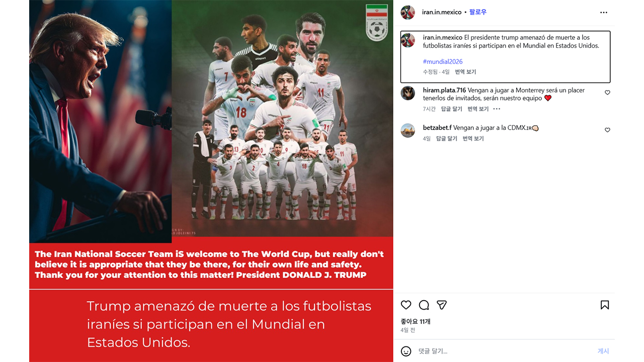Open the #mundial2026 hashtag link

pos(443,61)
